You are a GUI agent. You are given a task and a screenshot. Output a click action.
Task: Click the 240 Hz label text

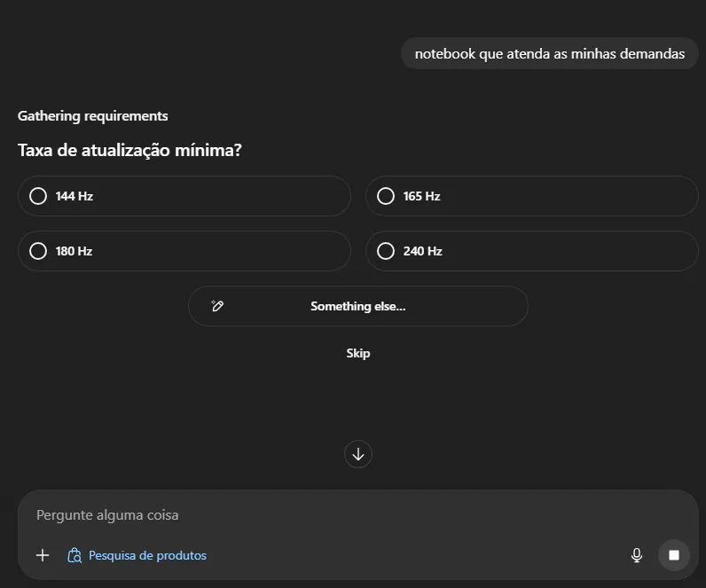[422, 251]
